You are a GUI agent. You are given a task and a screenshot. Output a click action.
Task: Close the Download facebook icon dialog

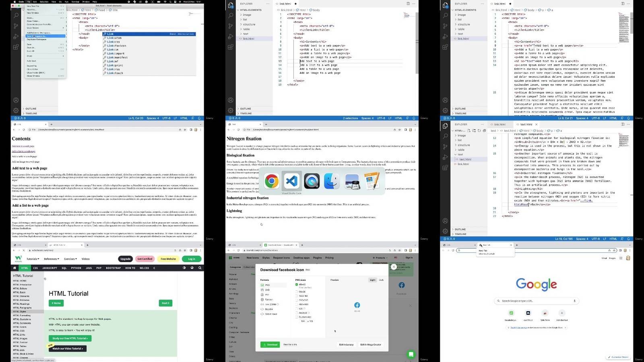coord(394,267)
